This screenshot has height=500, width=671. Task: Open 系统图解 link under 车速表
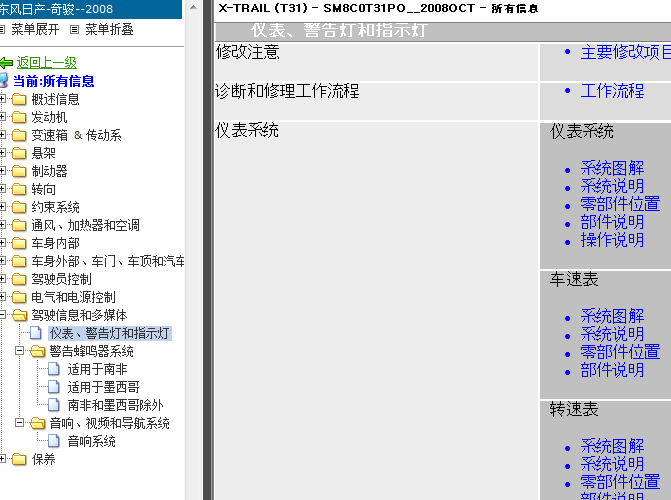point(612,316)
